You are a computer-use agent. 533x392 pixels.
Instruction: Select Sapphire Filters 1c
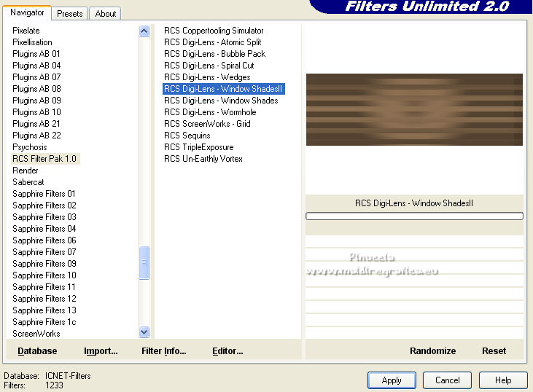pyautogui.click(x=44, y=321)
